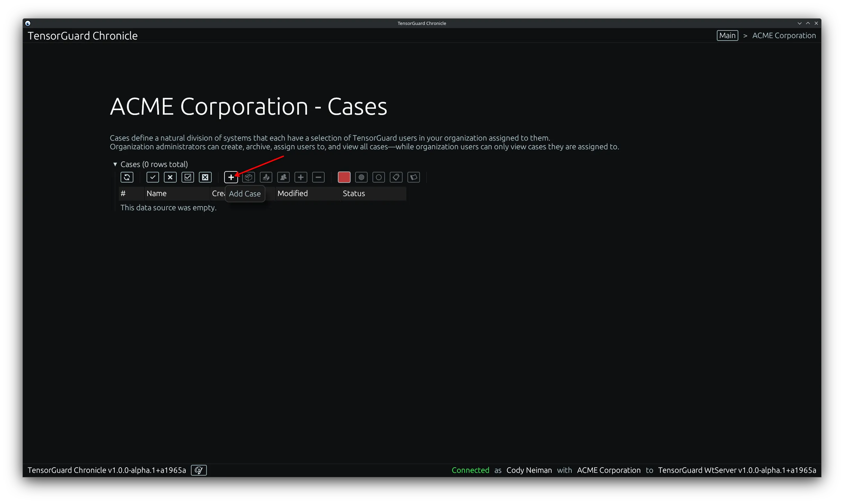Screen dimensions: 844x504
Task: Select the tag icon in the toolbar
Action: click(x=396, y=177)
